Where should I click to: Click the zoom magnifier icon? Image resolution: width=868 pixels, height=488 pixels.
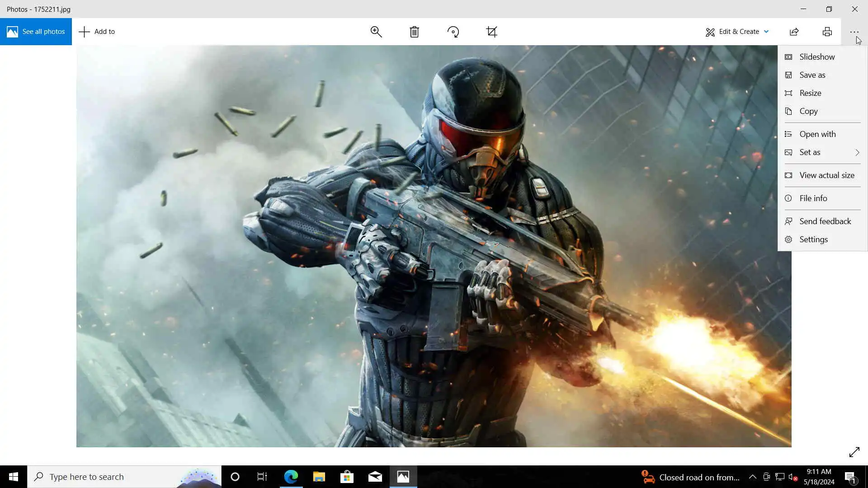point(376,32)
